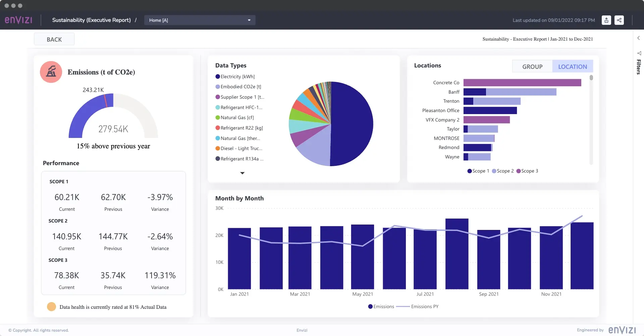Click the Envizi logo top left
This screenshot has height=336, width=644.
point(18,20)
